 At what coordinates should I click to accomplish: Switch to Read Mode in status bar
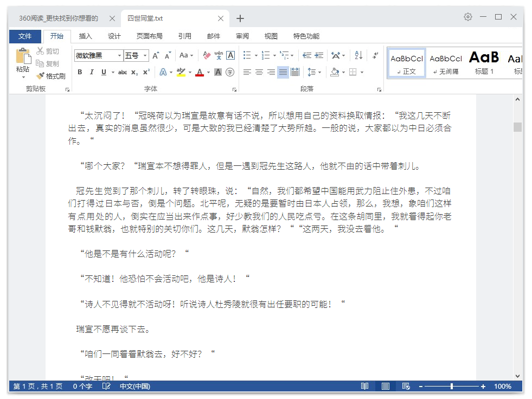[365, 387]
